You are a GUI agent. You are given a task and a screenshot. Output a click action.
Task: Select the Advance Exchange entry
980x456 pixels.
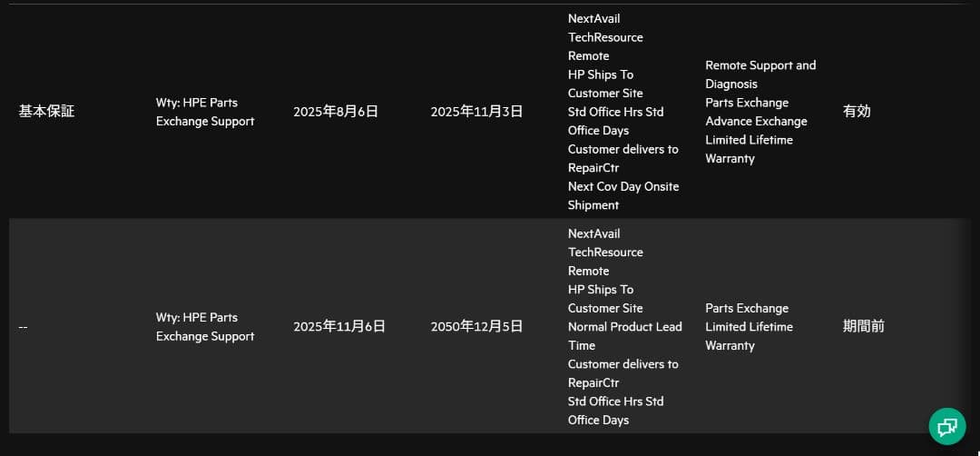[756, 121]
